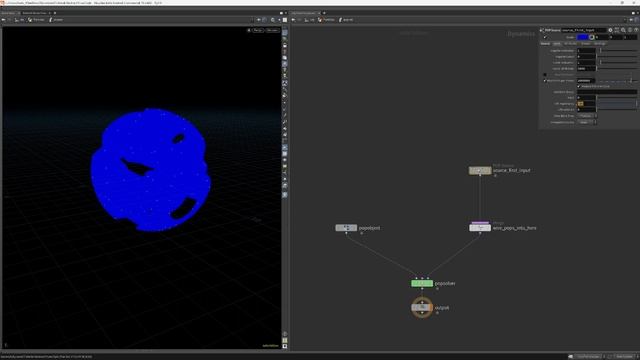Toggle the Probabilistic Emission checkbox
This screenshot has width=640, height=360.
(x=579, y=87)
